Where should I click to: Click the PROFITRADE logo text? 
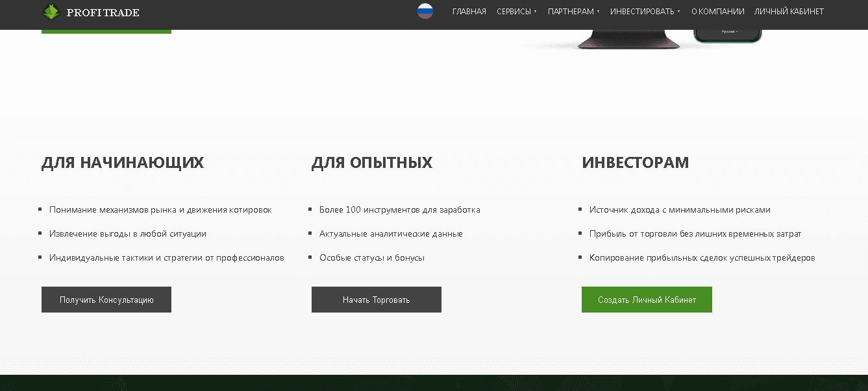point(103,12)
